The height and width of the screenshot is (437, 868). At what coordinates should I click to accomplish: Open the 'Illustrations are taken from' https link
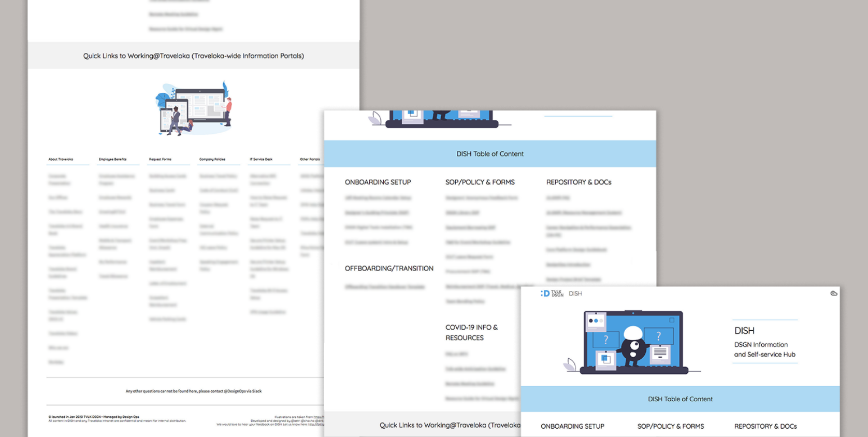coord(319,417)
